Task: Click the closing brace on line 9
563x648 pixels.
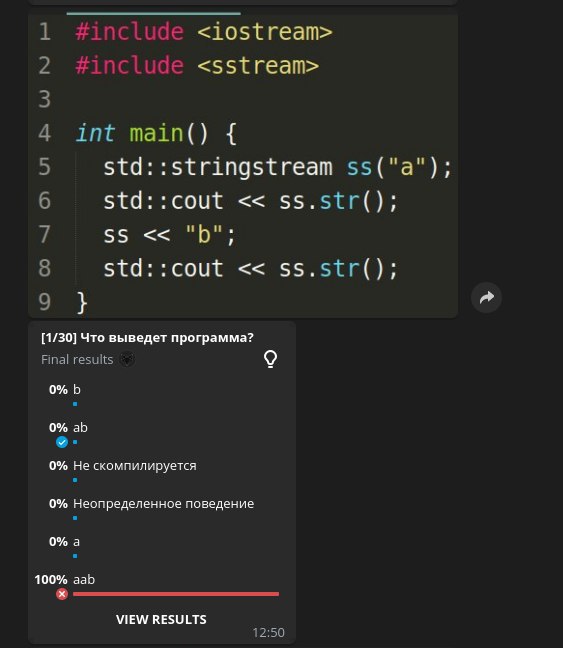Action: click(x=82, y=303)
